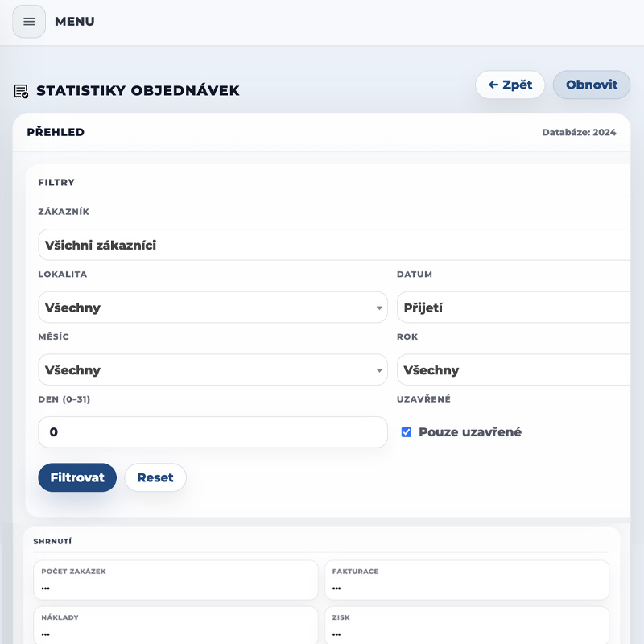Viewport: 644px width, 644px height.
Task: Open the hamburger menu icon
Action: point(29,22)
